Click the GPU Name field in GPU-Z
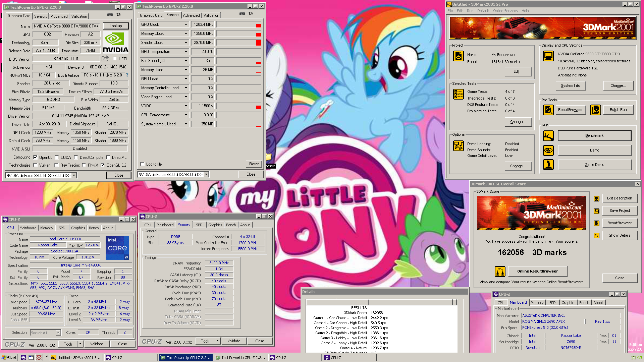 (x=66, y=26)
